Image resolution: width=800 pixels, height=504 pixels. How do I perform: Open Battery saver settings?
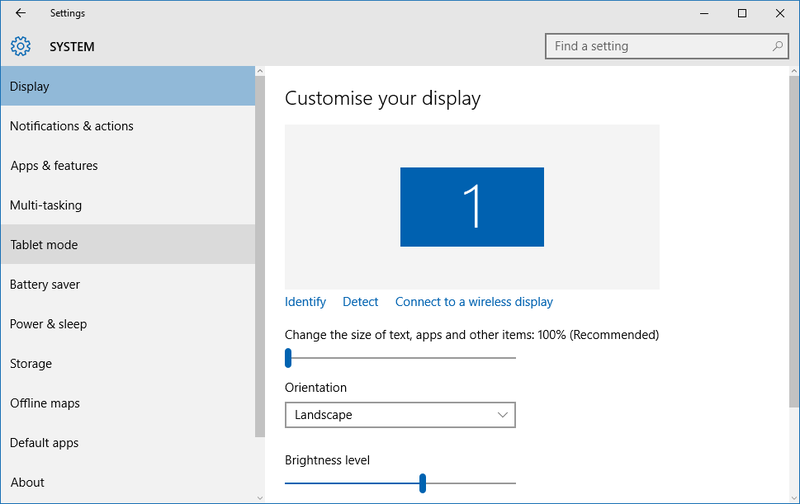pyautogui.click(x=128, y=284)
